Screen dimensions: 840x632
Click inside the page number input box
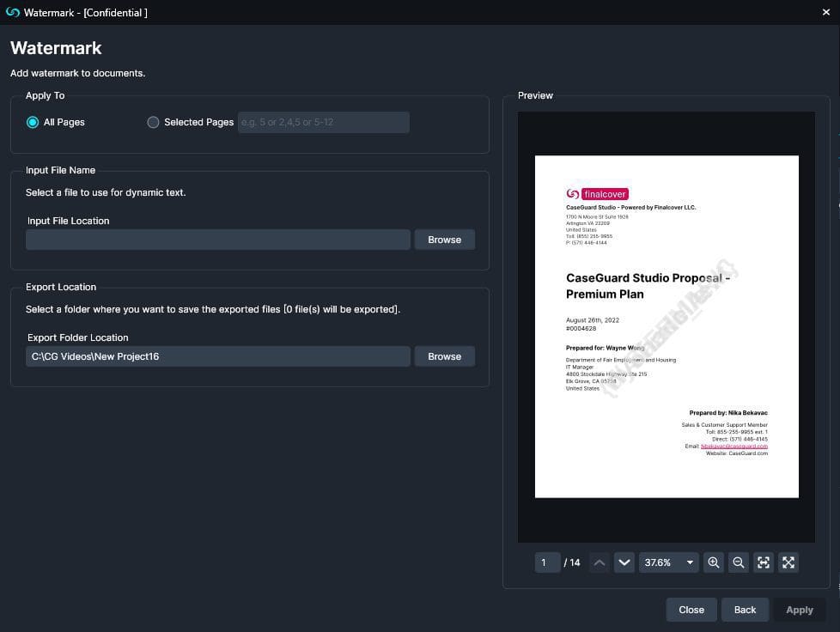[547, 562]
